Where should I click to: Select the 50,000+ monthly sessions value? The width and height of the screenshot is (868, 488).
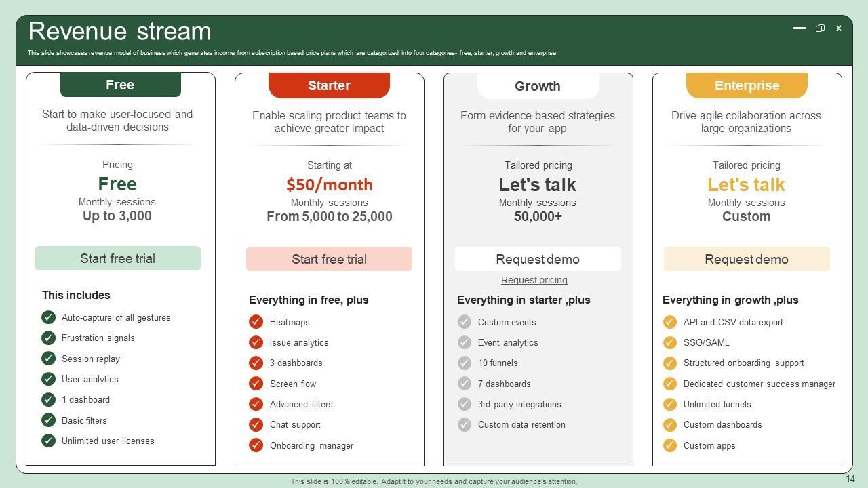[x=538, y=216]
